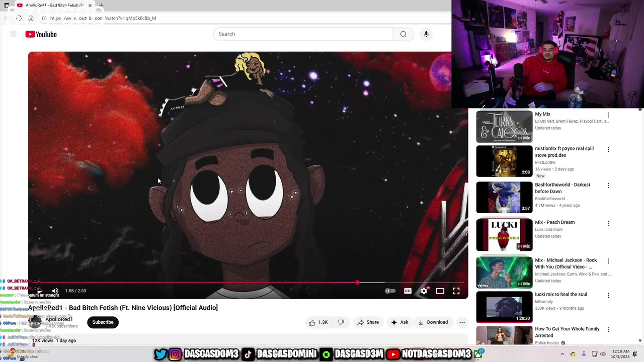Click the Download button
644x362 pixels.
click(x=433, y=322)
